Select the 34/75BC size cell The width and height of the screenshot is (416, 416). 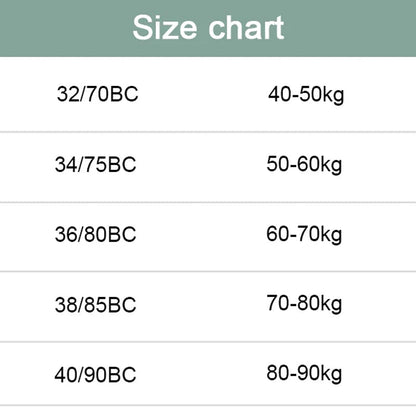point(96,164)
